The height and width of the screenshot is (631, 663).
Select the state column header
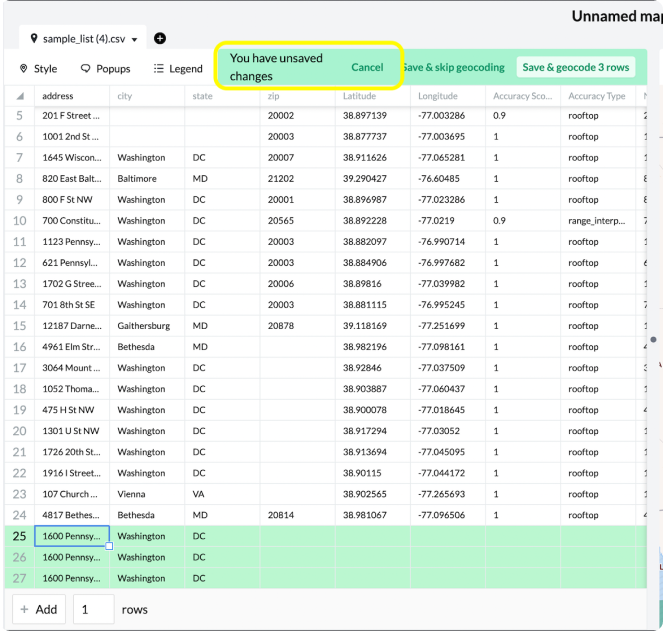[x=222, y=96]
